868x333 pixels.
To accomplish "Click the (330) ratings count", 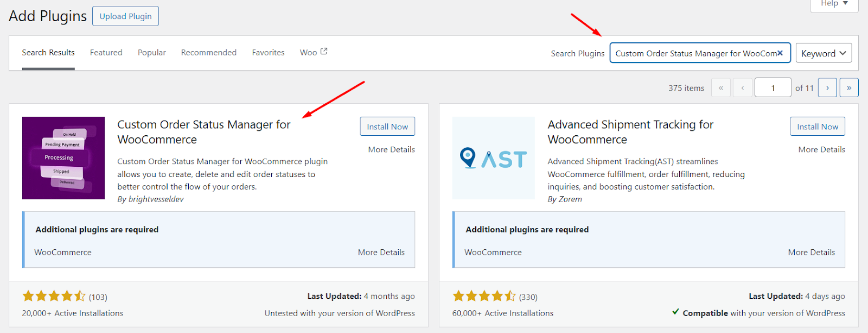I will click(528, 297).
